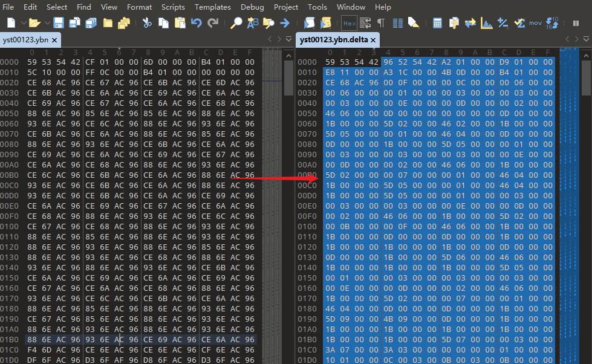
Task: Open the Disassembler mov tool
Action: tap(535, 23)
